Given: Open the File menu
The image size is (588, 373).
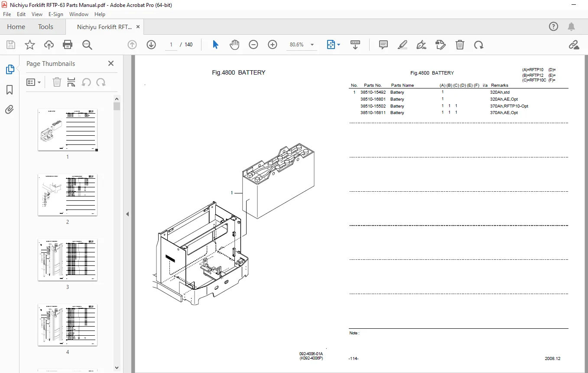Looking at the screenshot, I should tap(7, 14).
